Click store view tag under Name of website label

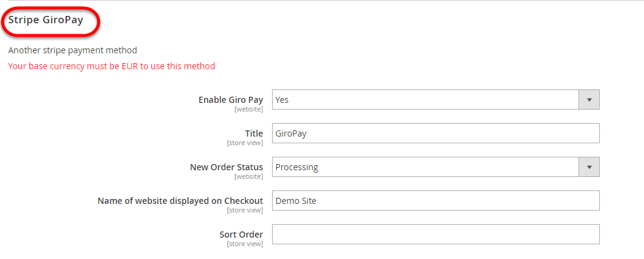pyautogui.click(x=244, y=211)
